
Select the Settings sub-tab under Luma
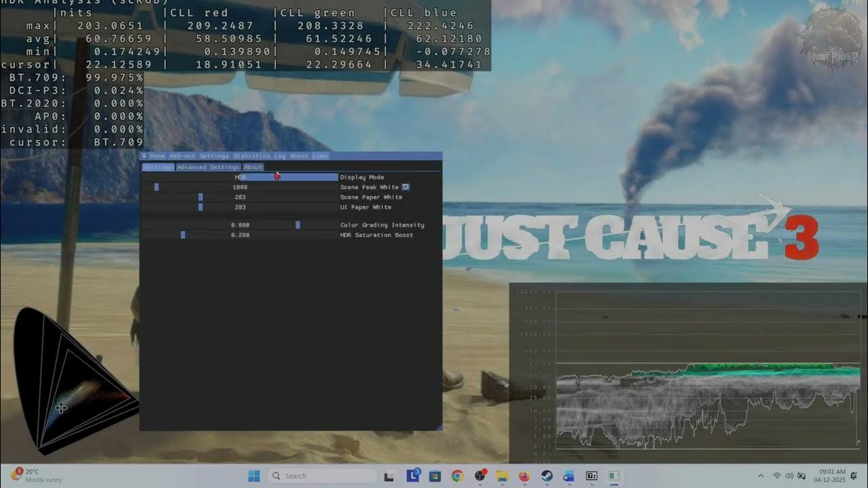pos(158,167)
